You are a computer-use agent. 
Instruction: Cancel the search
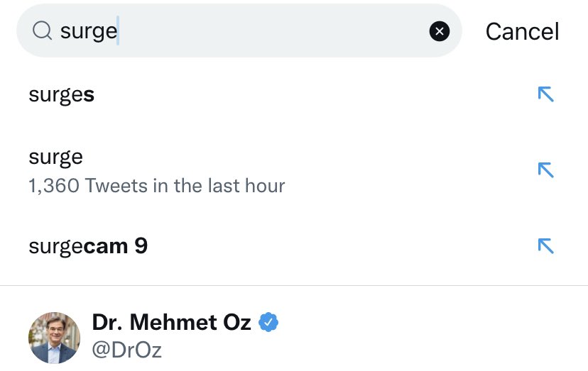click(x=522, y=31)
